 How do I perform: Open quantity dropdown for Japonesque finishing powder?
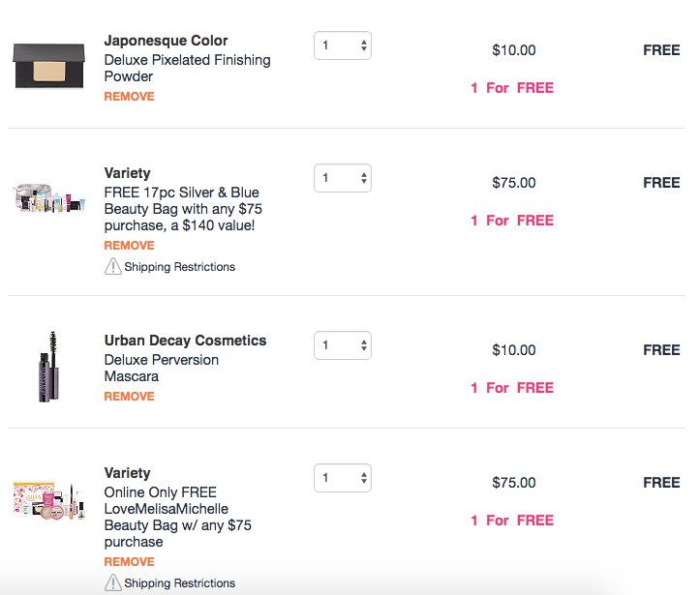[343, 45]
